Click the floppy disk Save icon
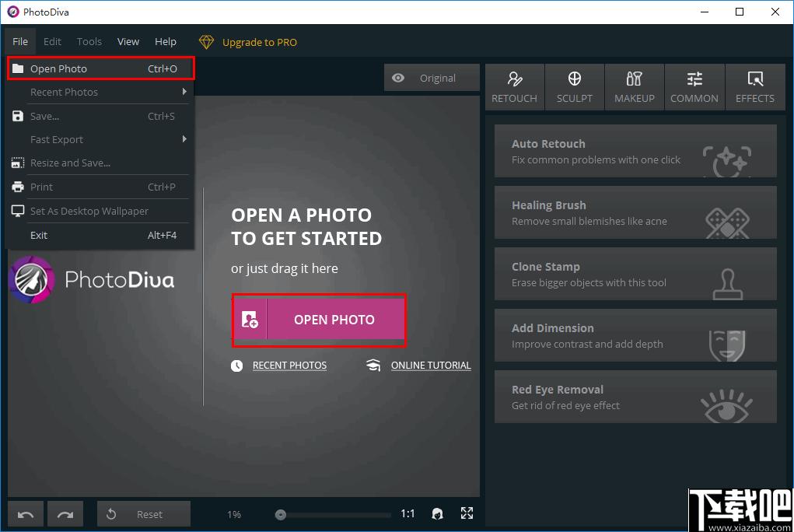This screenshot has height=532, width=794. pos(18,116)
